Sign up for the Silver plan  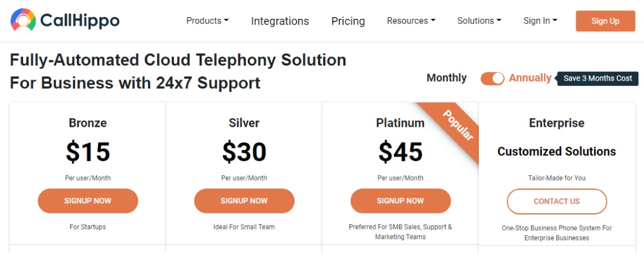pos(244,201)
